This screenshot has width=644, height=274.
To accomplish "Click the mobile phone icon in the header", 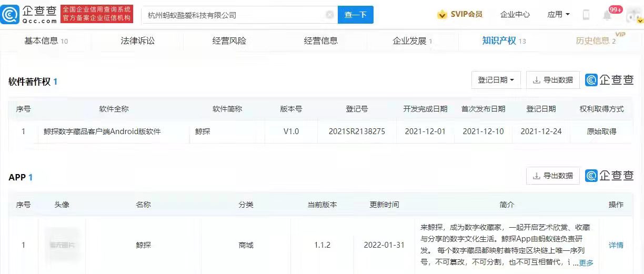I will [x=586, y=15].
